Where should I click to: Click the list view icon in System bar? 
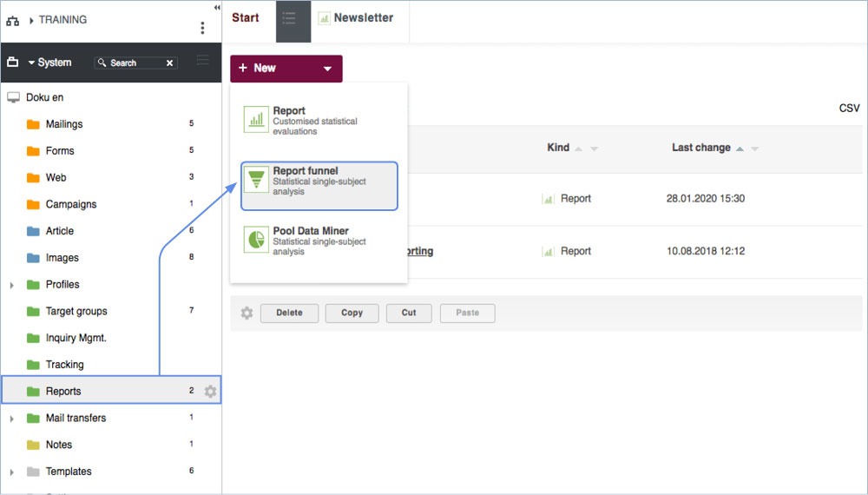pos(203,61)
